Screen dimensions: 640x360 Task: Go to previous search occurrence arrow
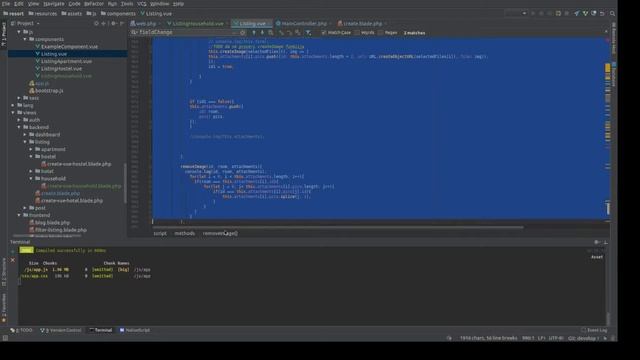[253, 33]
